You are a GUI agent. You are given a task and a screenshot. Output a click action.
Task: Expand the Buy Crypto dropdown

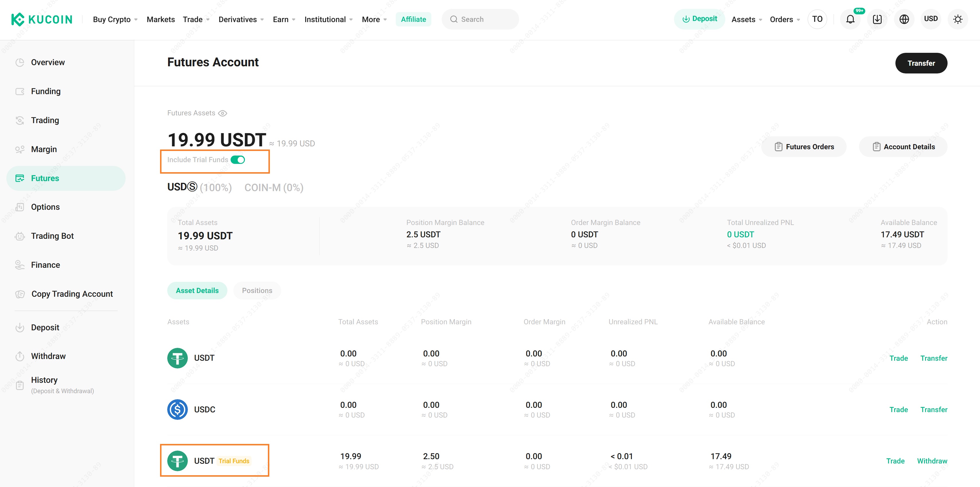point(115,20)
